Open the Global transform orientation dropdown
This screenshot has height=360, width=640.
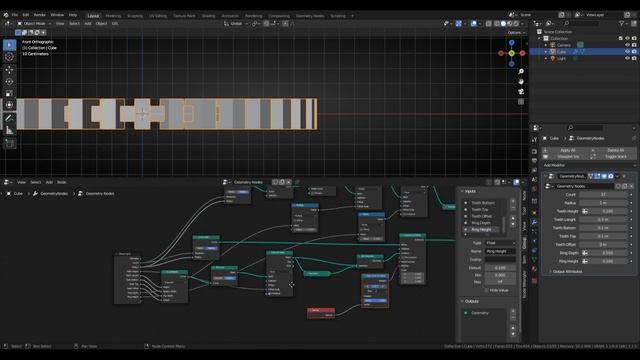(x=236, y=24)
